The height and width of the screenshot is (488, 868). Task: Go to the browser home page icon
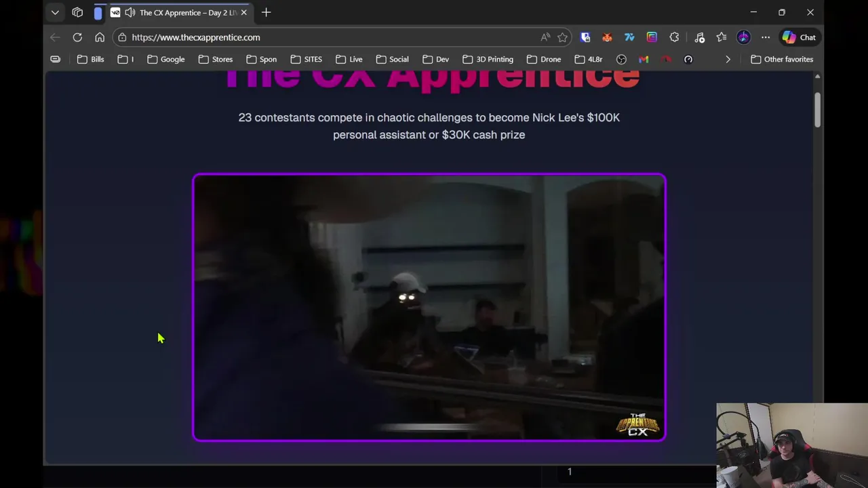point(100,37)
